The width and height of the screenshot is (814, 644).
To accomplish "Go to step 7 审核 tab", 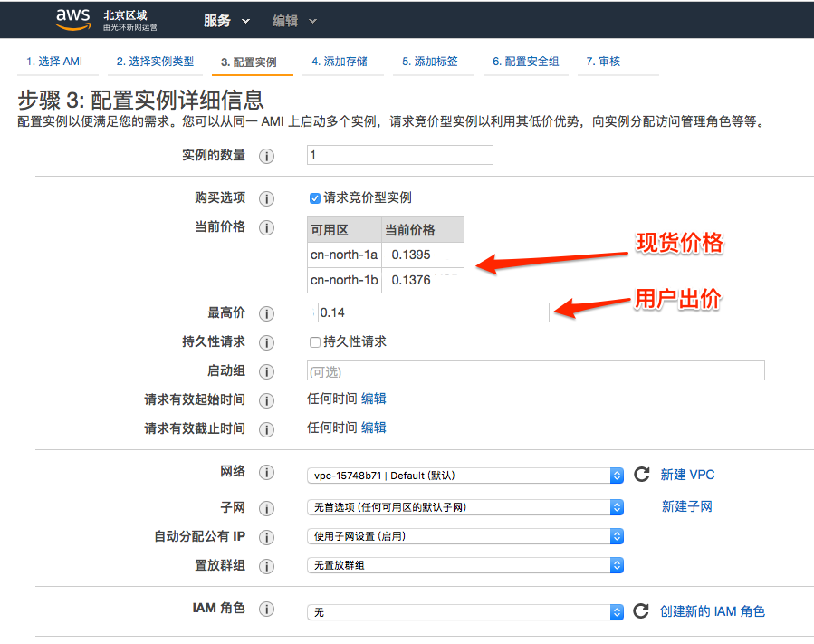I will tap(603, 62).
